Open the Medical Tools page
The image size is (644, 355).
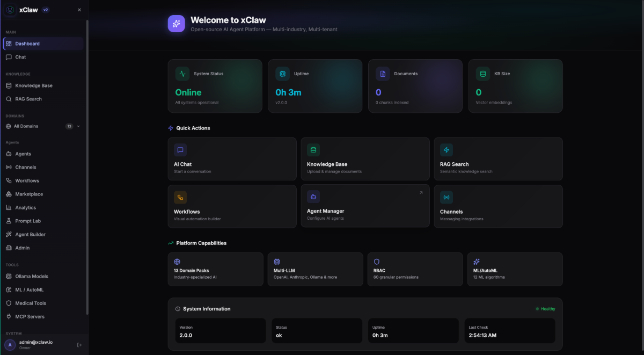[43, 303]
